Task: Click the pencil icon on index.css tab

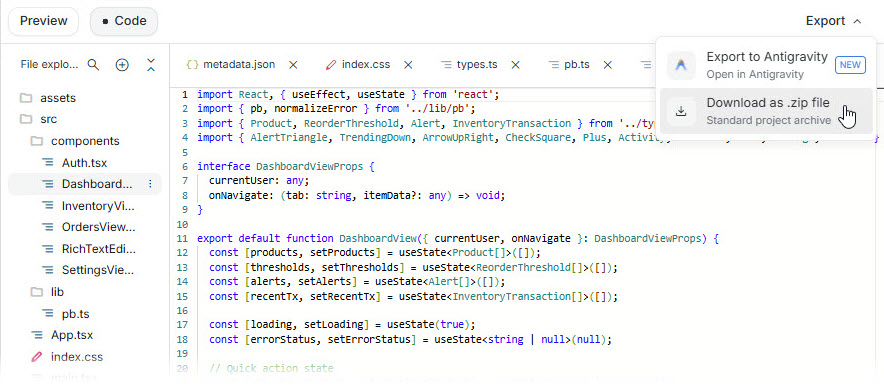Action: pos(331,65)
